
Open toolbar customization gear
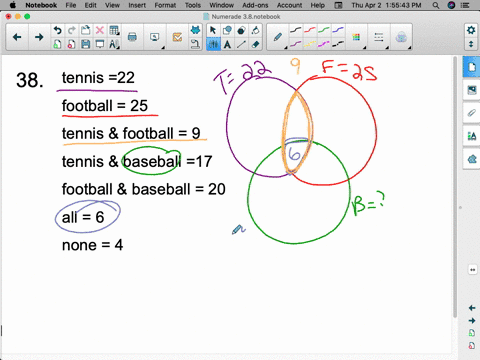click(x=471, y=30)
